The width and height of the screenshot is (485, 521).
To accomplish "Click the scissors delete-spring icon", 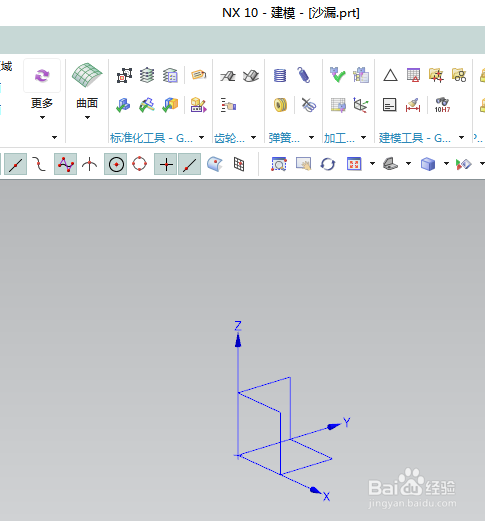I will click(309, 105).
